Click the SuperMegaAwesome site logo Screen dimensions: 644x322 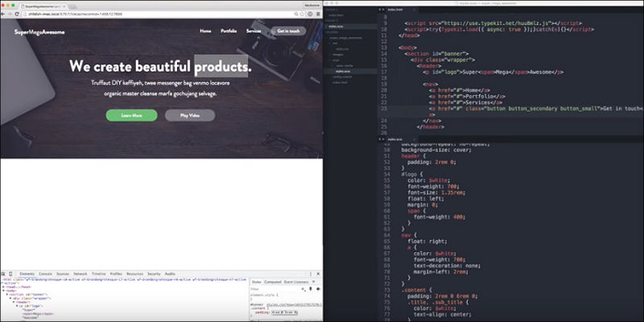coord(39,32)
